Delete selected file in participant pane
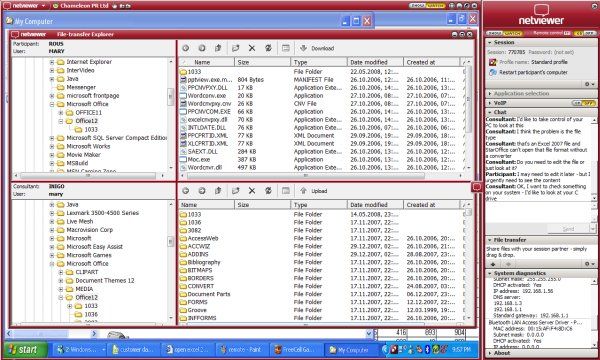This screenshot has height=360, width=600. (x=252, y=48)
